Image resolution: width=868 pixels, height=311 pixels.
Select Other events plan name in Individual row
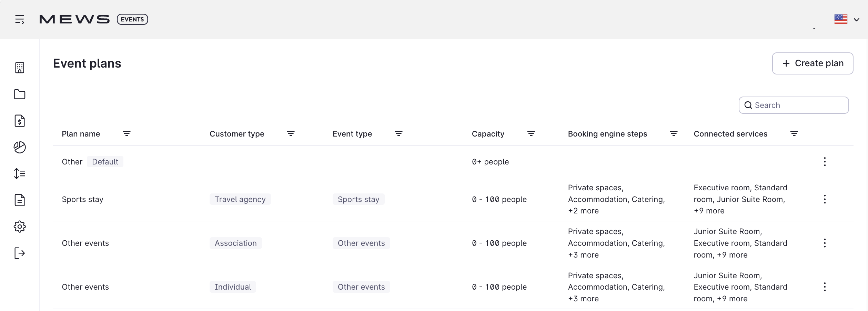85,287
